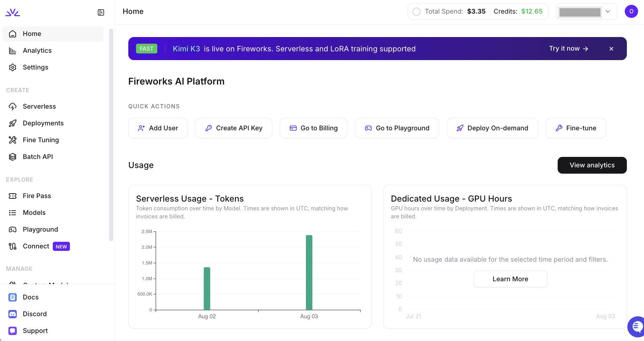Click the Dedicated Usage - GPU Hours heading
The height and width of the screenshot is (341, 644).
[x=451, y=199]
